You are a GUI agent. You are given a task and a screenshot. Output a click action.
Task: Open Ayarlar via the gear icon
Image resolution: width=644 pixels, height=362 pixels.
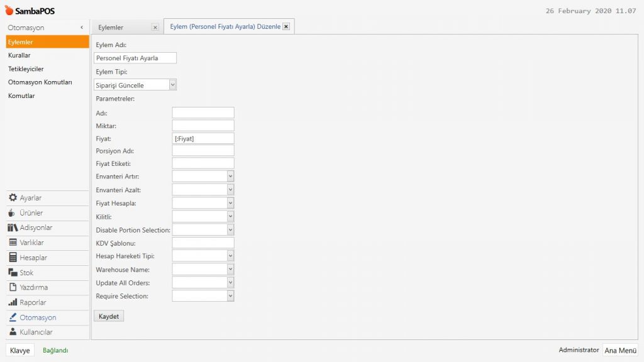pyautogui.click(x=12, y=198)
